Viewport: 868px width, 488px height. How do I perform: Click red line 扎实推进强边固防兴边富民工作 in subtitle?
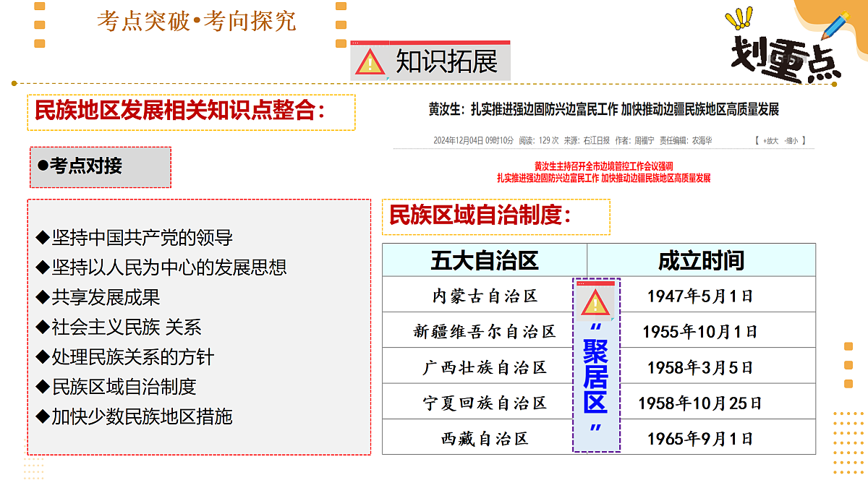[548, 178]
